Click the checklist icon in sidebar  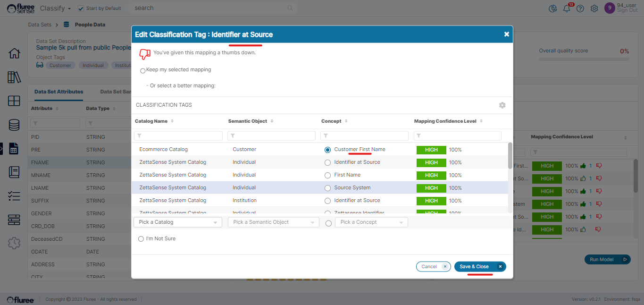click(x=14, y=196)
